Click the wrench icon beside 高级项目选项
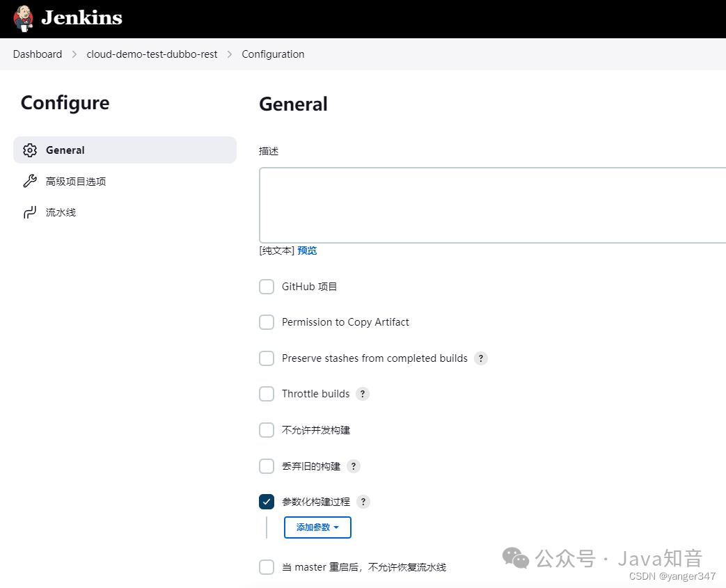This screenshot has height=588, width=726. pyautogui.click(x=30, y=181)
